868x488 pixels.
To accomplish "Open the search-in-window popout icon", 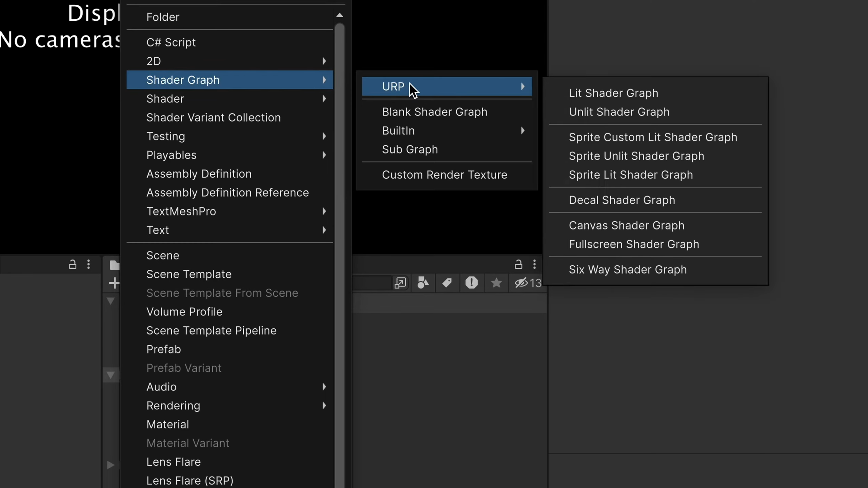I will click(400, 283).
